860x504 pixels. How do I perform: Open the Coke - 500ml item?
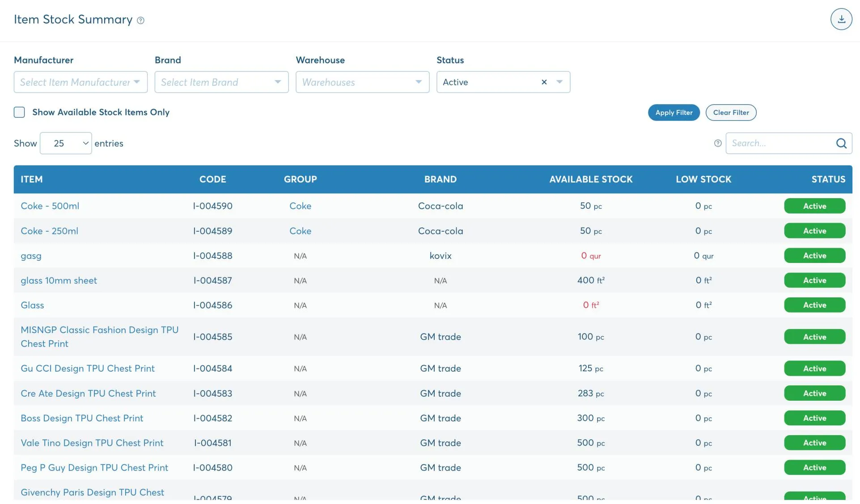50,206
